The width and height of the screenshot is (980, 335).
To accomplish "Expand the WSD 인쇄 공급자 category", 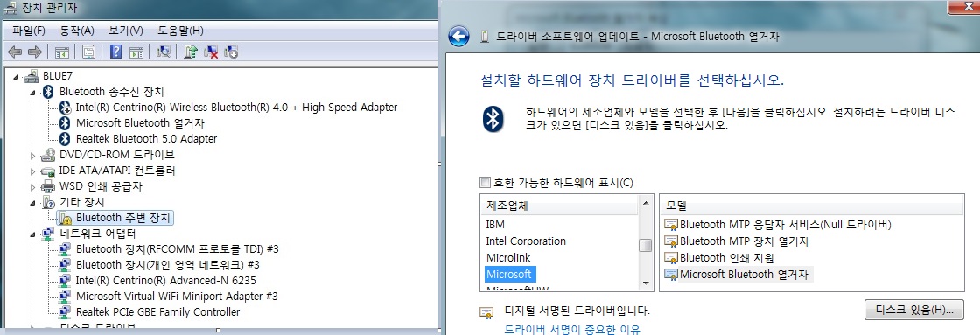I will tap(32, 186).
